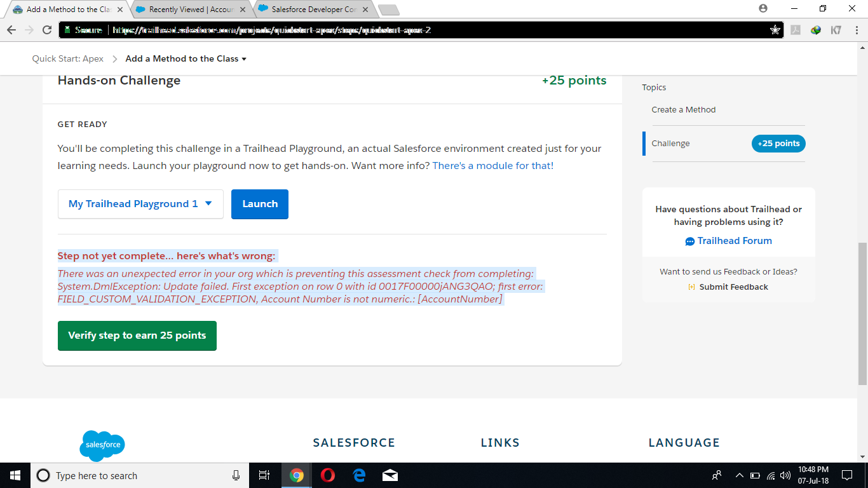The width and height of the screenshot is (868, 488).
Task: Go to the Create a Method topic
Action: [684, 109]
